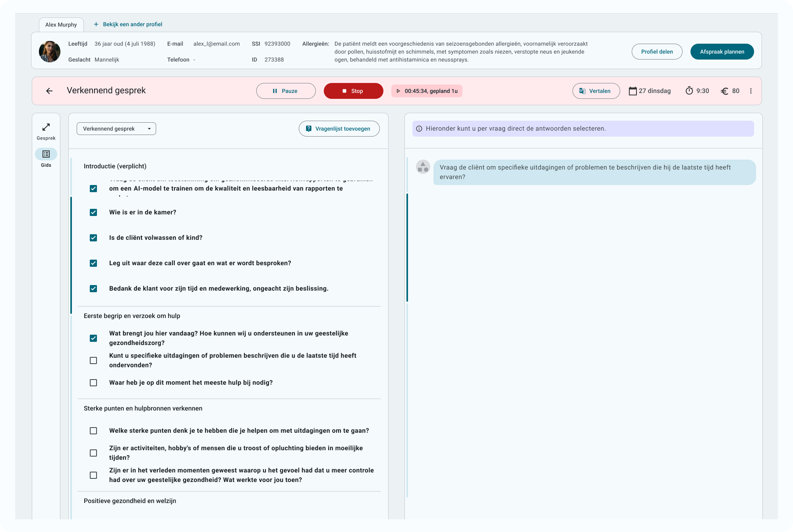Uncheck 'Wie is er in de kamer?'
The height and width of the screenshot is (532, 793).
93,212
